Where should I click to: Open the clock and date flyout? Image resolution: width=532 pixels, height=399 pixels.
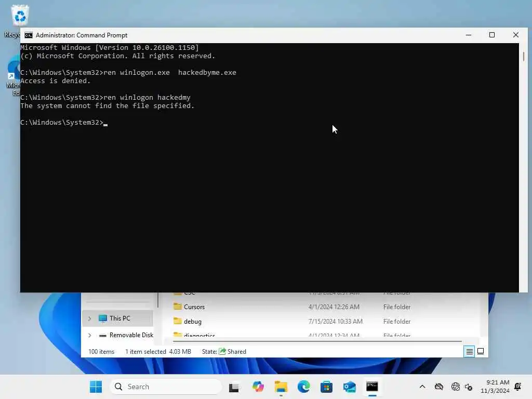tap(495, 387)
